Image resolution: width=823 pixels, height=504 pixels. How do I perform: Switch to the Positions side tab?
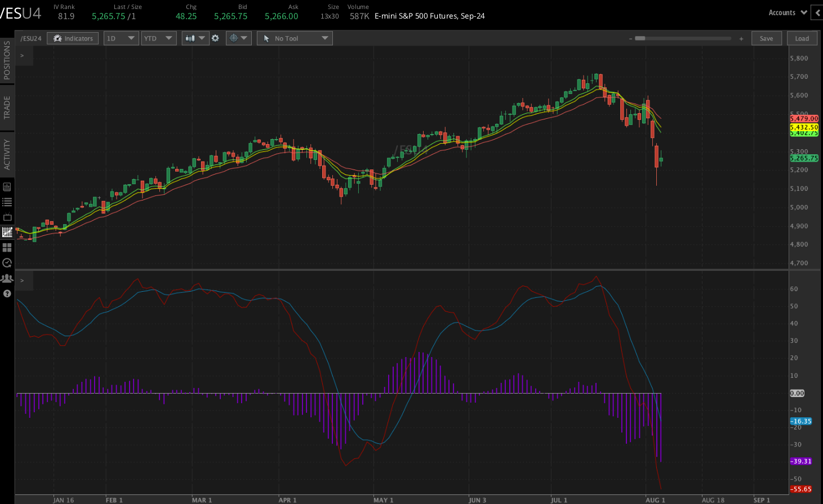point(7,60)
